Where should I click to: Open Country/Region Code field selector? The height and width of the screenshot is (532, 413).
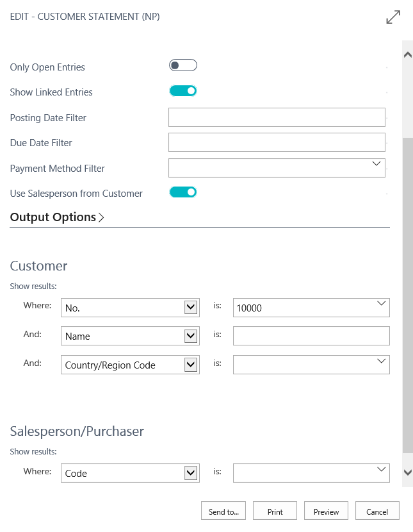coord(190,365)
